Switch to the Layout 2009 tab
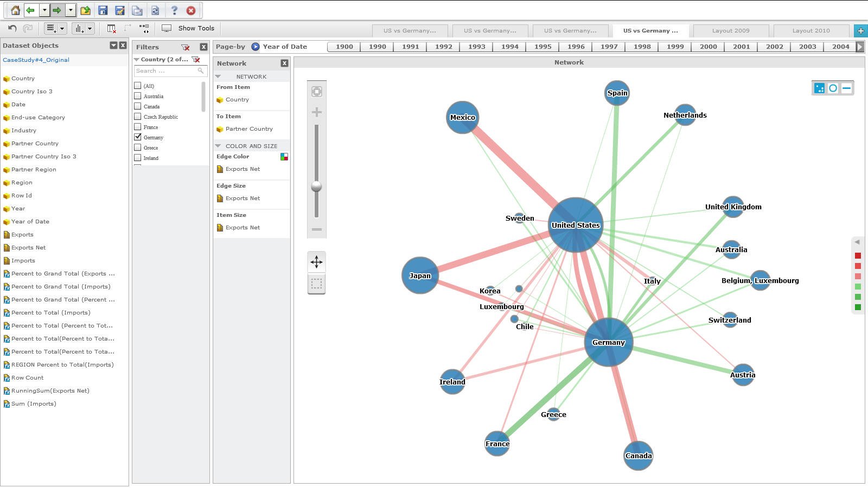 tap(730, 31)
